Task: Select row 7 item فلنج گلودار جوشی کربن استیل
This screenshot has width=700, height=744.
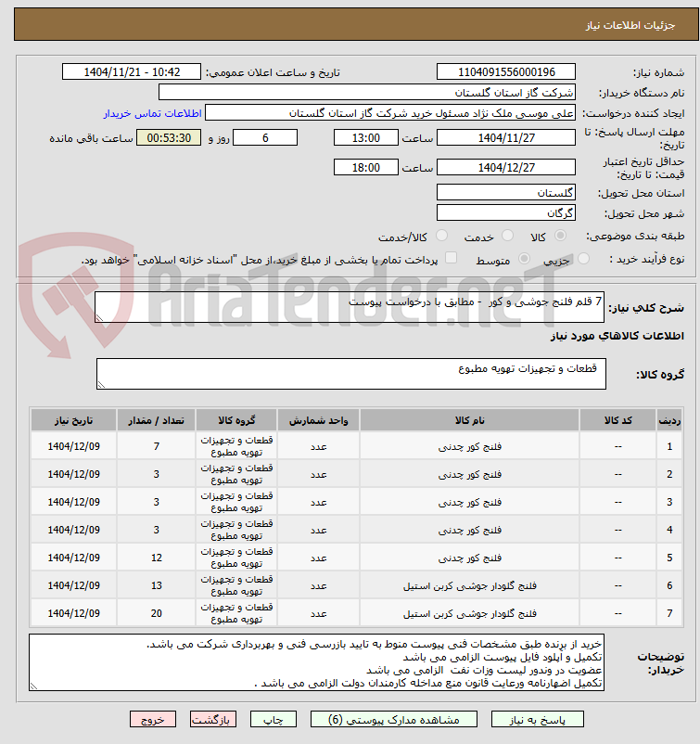Action: coord(469,613)
